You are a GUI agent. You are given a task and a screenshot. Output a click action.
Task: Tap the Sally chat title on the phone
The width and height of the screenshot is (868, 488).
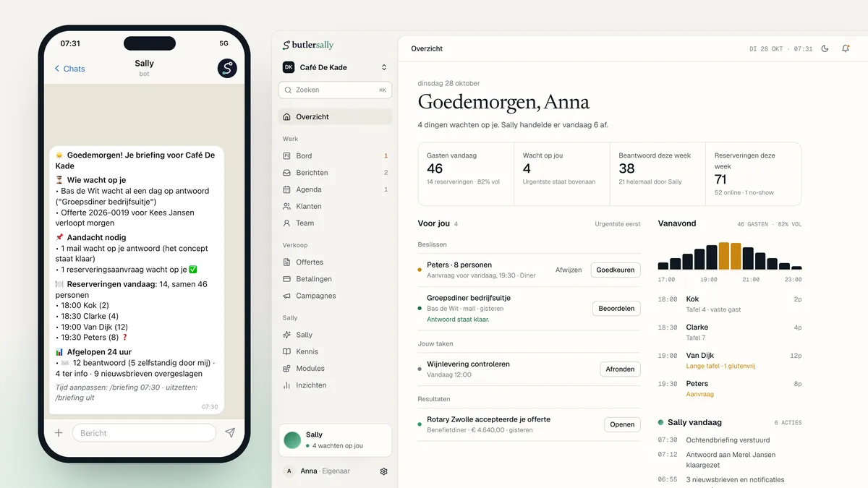point(144,64)
